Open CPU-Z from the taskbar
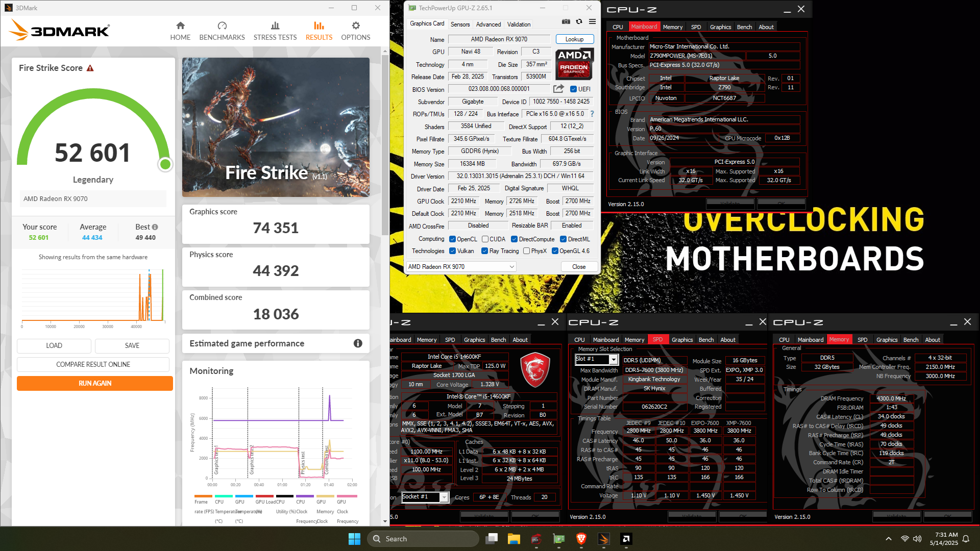980x551 pixels. click(536, 539)
